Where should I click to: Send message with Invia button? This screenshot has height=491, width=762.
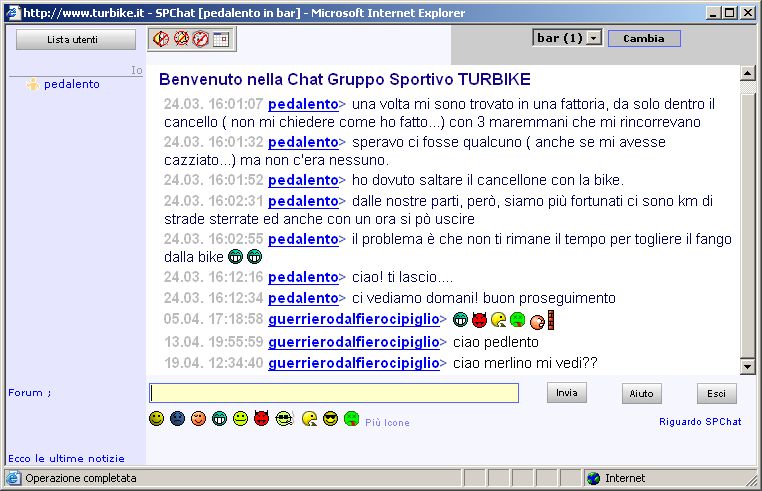[x=567, y=393]
